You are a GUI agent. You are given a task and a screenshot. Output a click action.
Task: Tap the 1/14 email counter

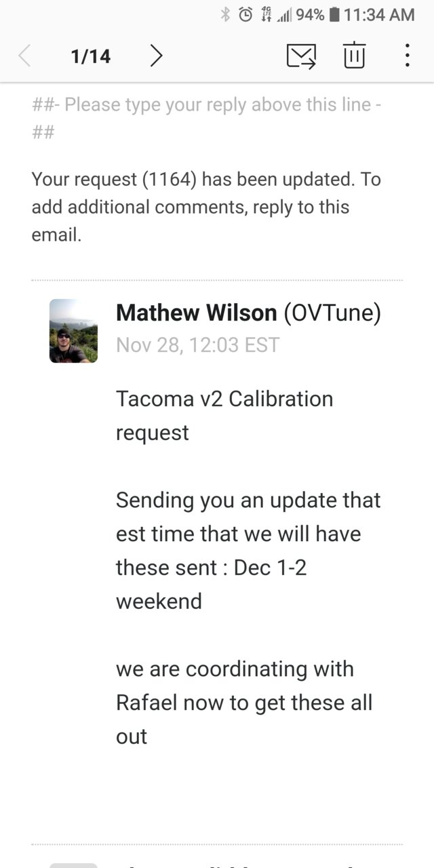pyautogui.click(x=90, y=56)
